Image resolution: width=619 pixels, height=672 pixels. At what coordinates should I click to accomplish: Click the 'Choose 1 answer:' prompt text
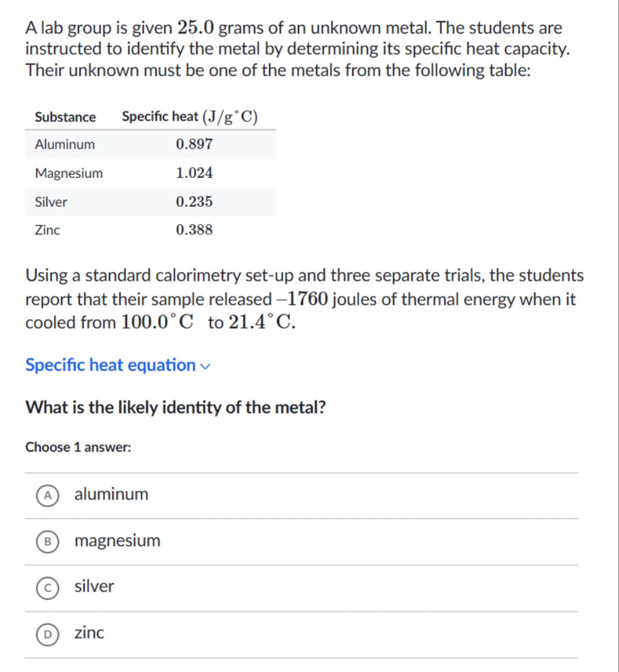pyautogui.click(x=78, y=447)
